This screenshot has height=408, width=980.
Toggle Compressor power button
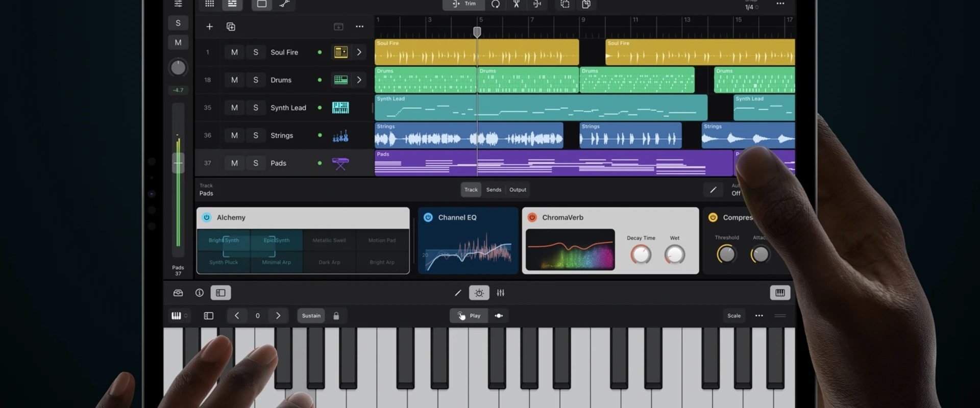point(713,217)
